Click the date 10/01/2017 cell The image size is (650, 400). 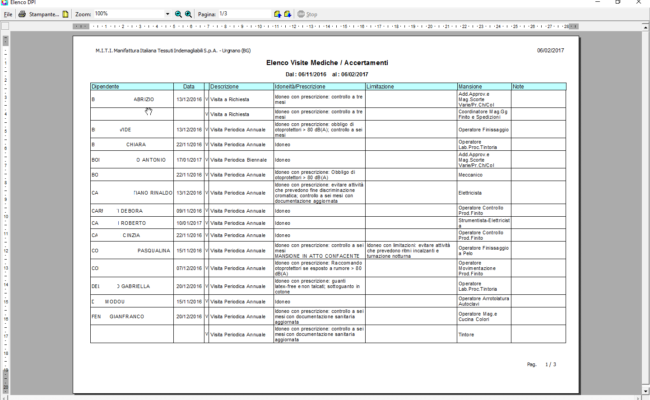[x=189, y=223]
